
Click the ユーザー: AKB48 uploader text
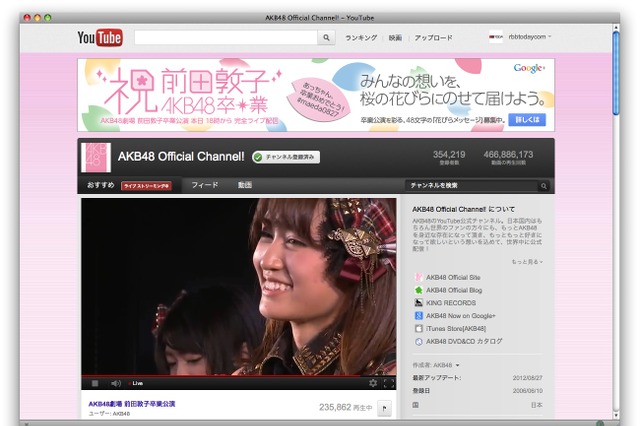[x=109, y=414]
